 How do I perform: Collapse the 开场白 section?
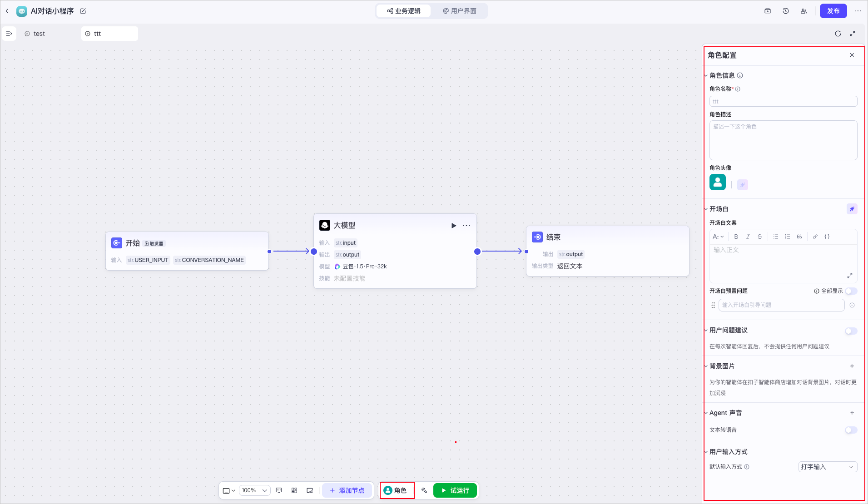706,209
